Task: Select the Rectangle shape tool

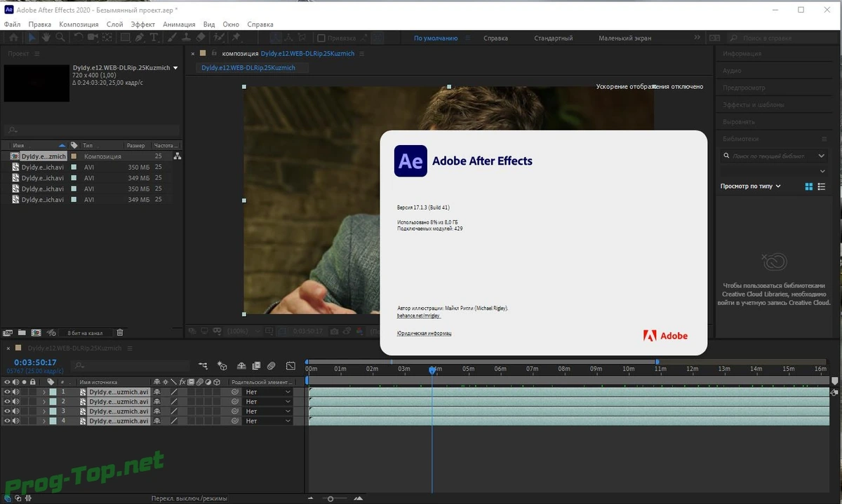Action: coord(126,38)
